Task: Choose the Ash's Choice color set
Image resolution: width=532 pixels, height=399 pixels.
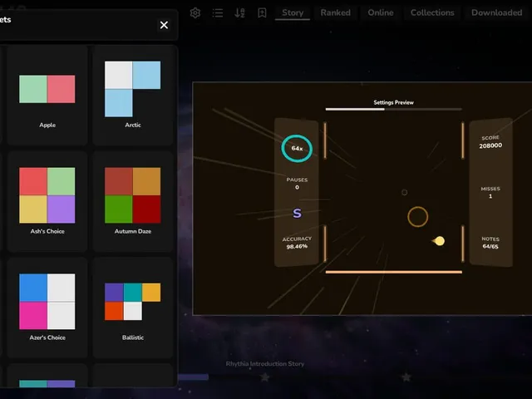Action: (47, 201)
